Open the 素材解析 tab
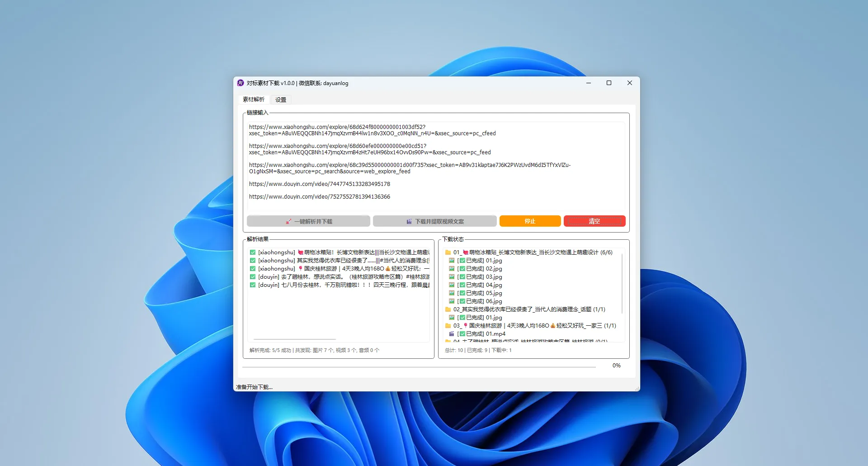 click(x=254, y=100)
